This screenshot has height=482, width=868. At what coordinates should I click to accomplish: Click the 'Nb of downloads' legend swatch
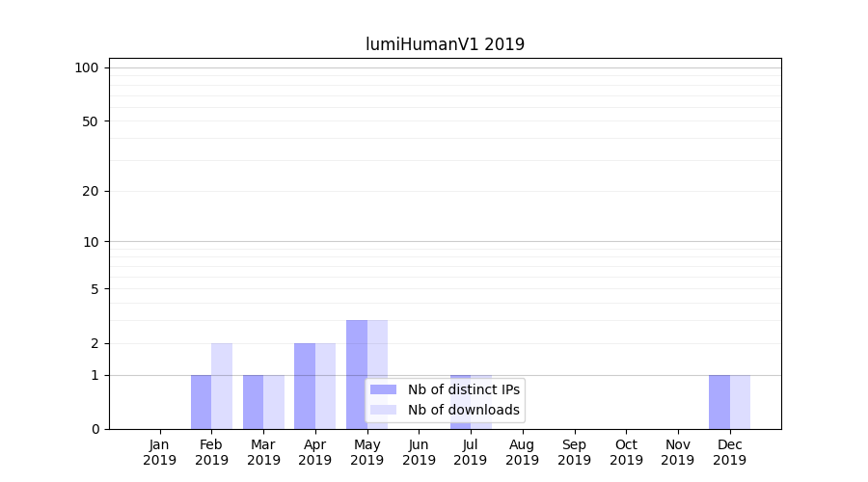tap(383, 410)
